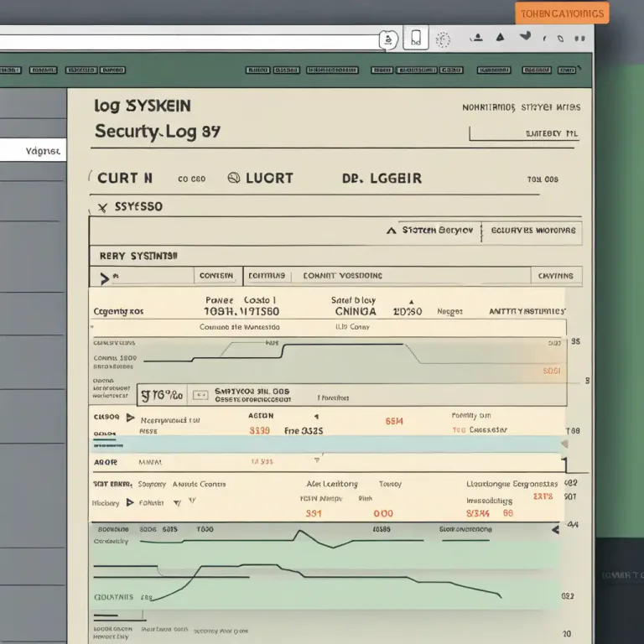Click the down triangle after Fohuir
Viewport: 644px width, 644px height.
click(x=177, y=503)
